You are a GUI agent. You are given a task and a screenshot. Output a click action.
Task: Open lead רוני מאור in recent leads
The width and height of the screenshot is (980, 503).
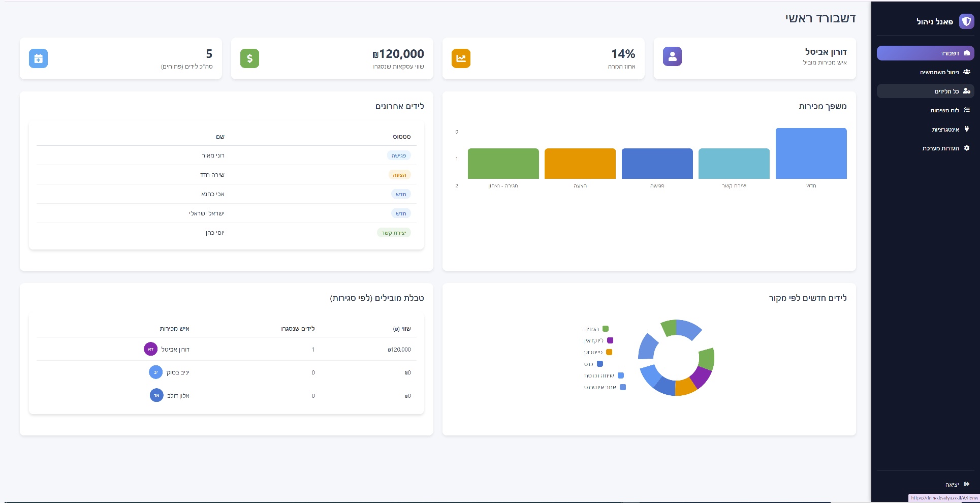[213, 155]
